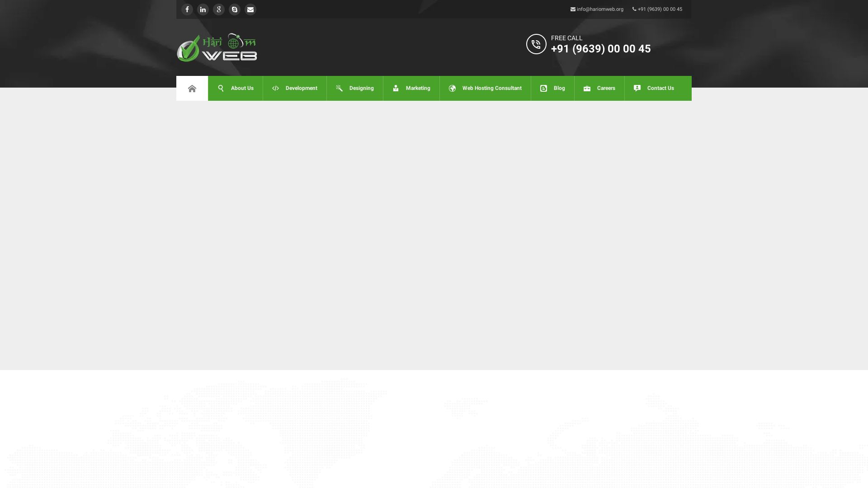Open the Marketing menu item
Screen dimensions: 868x488
click(411, 89)
